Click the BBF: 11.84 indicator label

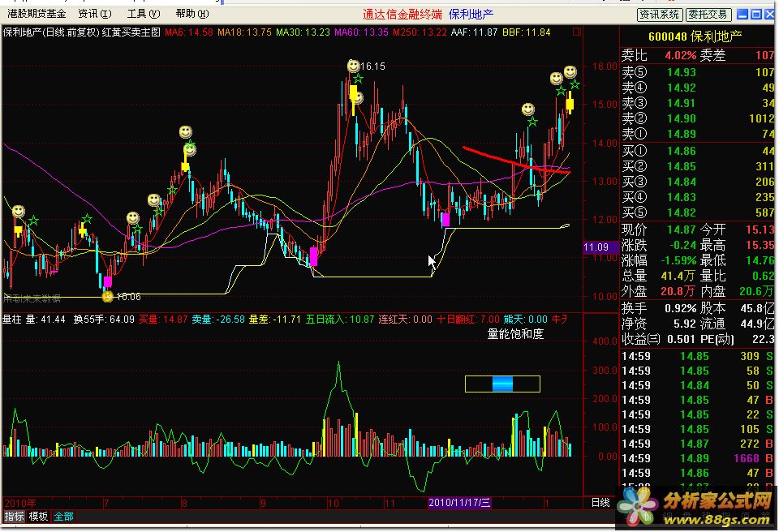pyautogui.click(x=527, y=32)
